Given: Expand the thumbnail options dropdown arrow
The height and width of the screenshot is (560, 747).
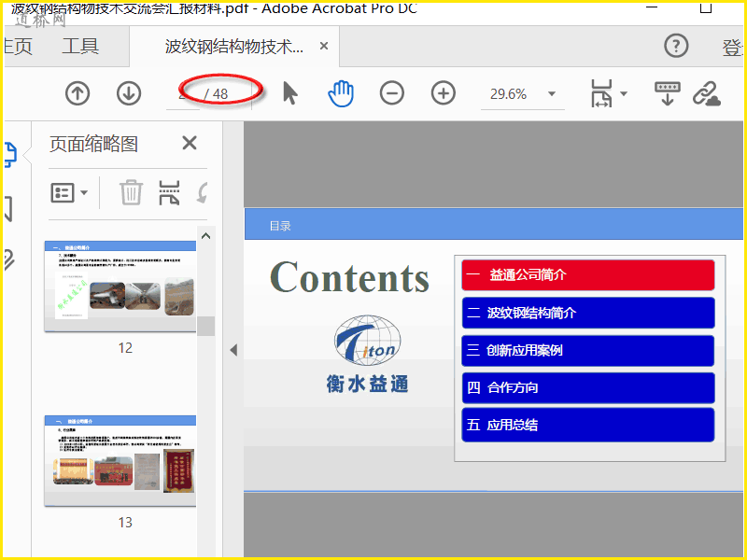Looking at the screenshot, I should 84,193.
